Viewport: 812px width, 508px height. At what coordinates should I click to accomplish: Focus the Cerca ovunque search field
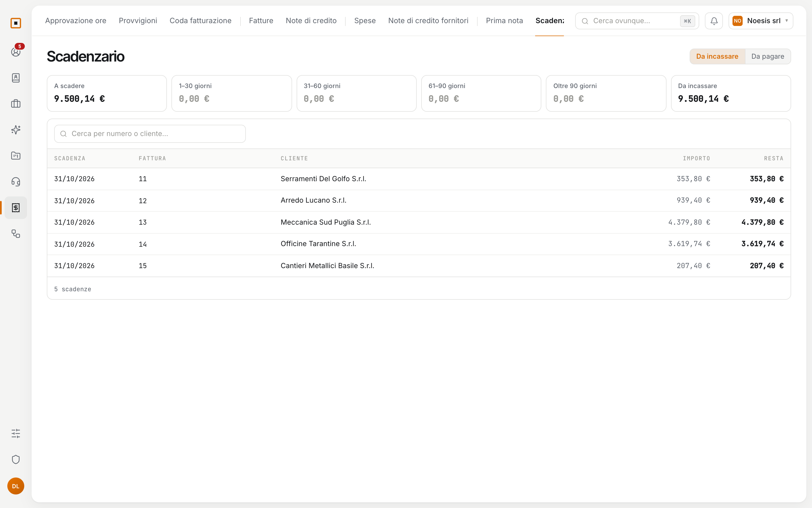[637, 21]
